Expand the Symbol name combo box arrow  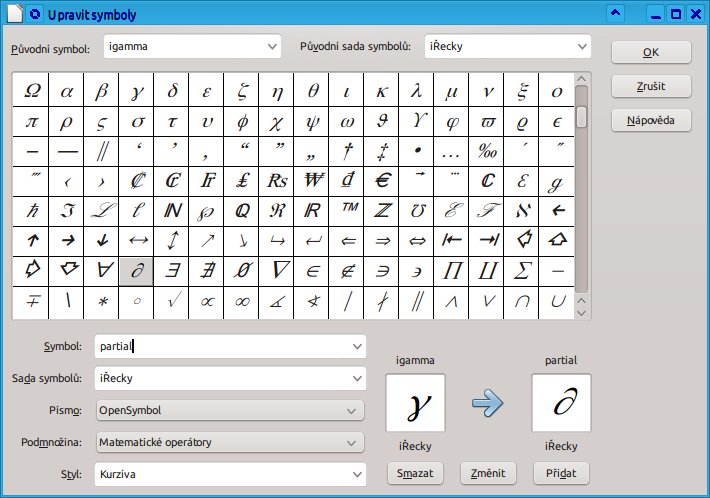point(357,346)
